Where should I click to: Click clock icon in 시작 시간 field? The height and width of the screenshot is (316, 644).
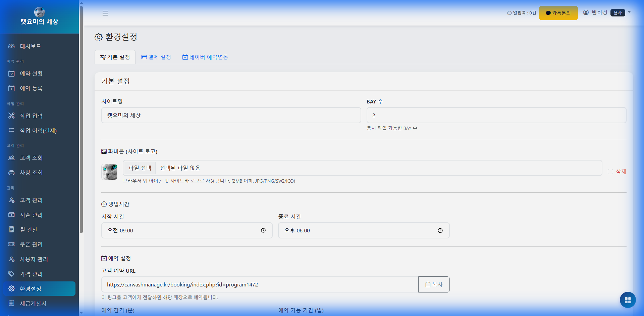point(263,230)
